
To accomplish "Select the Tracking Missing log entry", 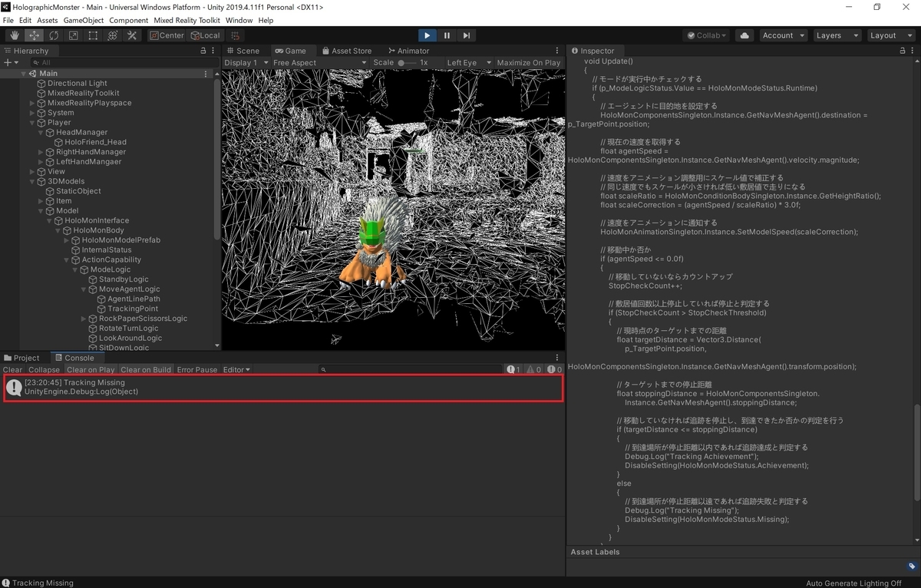I will tap(283, 388).
